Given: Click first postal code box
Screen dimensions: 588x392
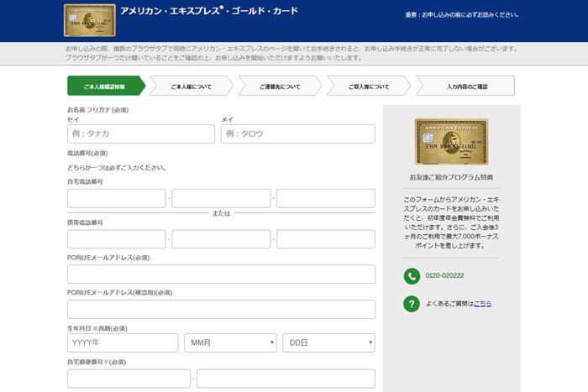Looking at the screenshot, I should [129, 379].
